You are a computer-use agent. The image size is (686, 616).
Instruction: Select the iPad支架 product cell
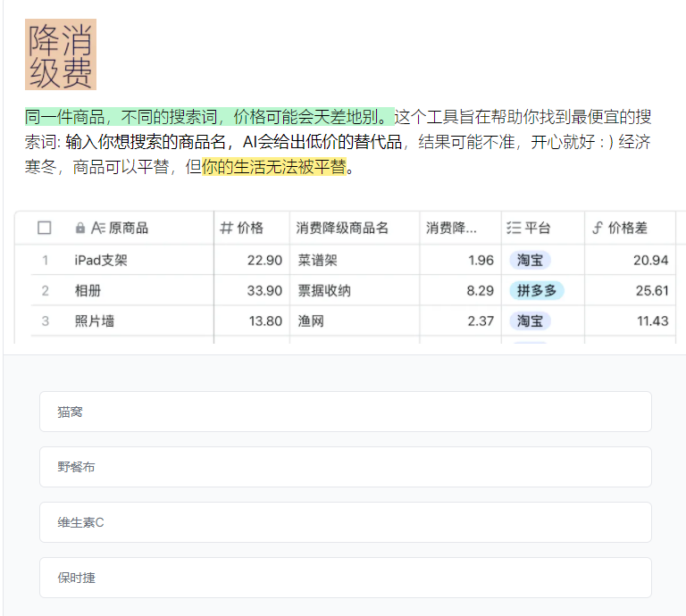click(101, 261)
